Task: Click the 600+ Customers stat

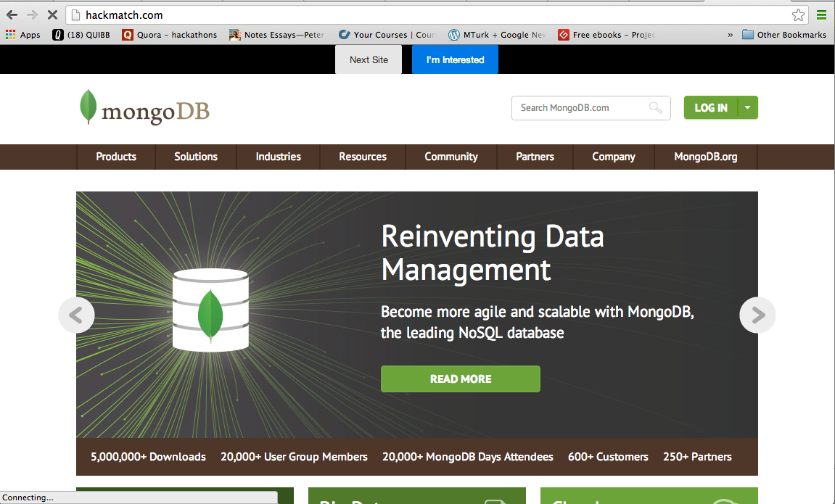Action: (x=608, y=457)
